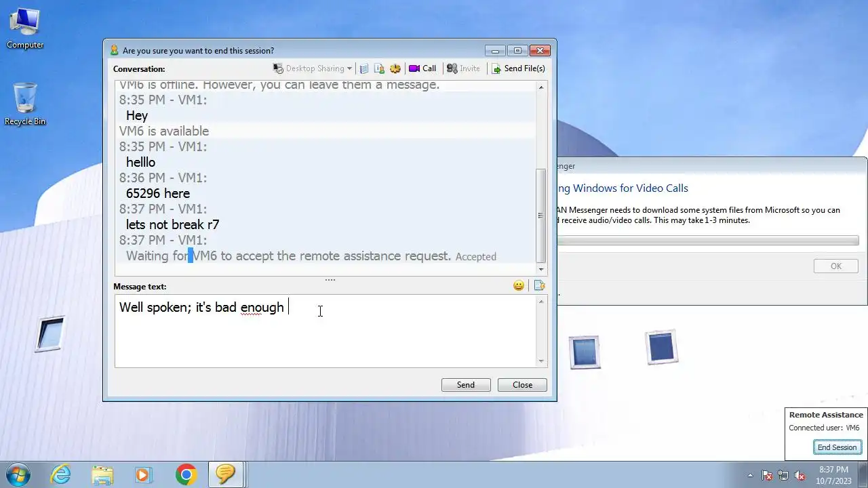This screenshot has width=868, height=488.
Task: Click the splitter grip above Message text
Action: (x=330, y=279)
